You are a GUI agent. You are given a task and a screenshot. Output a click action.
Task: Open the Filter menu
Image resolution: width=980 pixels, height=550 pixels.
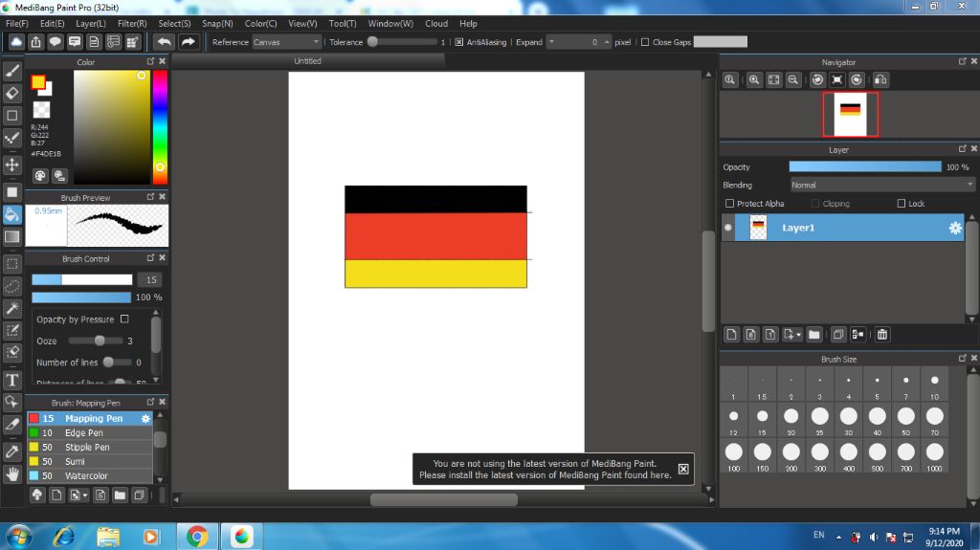(x=132, y=23)
